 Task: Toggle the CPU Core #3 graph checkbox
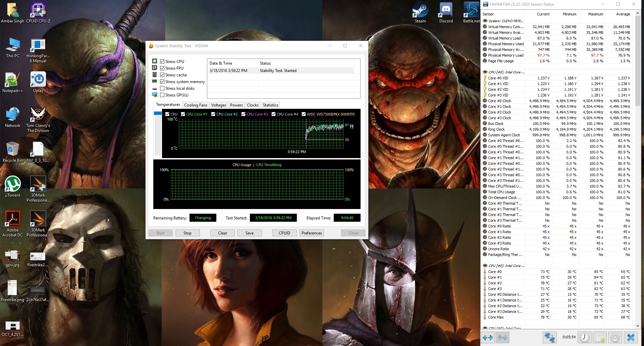(244, 114)
